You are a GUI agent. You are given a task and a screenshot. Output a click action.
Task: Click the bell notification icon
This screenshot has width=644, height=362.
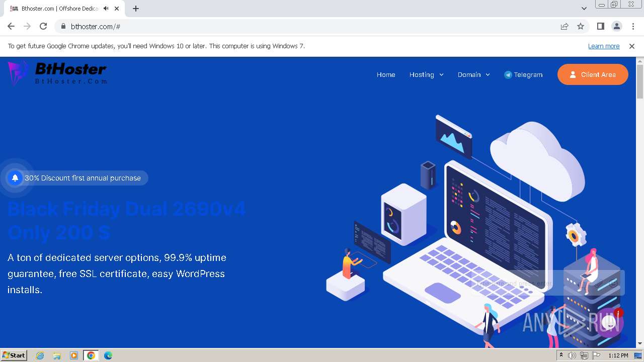(15, 178)
